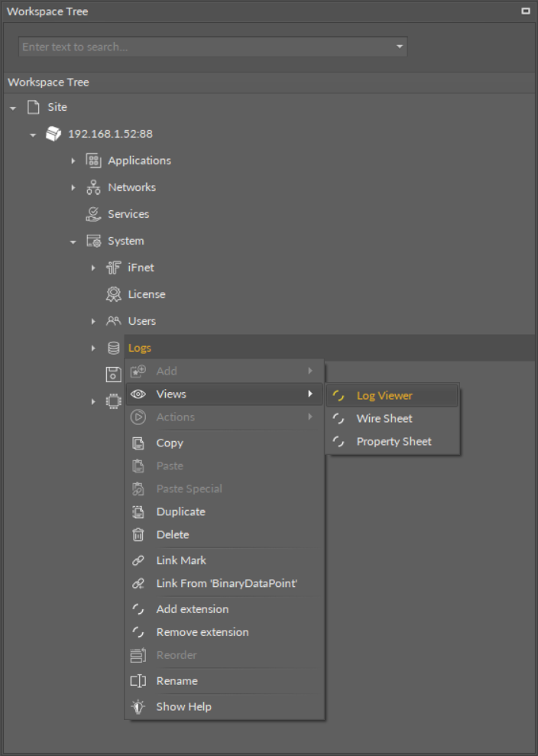Click the Users group icon
The width and height of the screenshot is (538, 756).
pos(113,321)
